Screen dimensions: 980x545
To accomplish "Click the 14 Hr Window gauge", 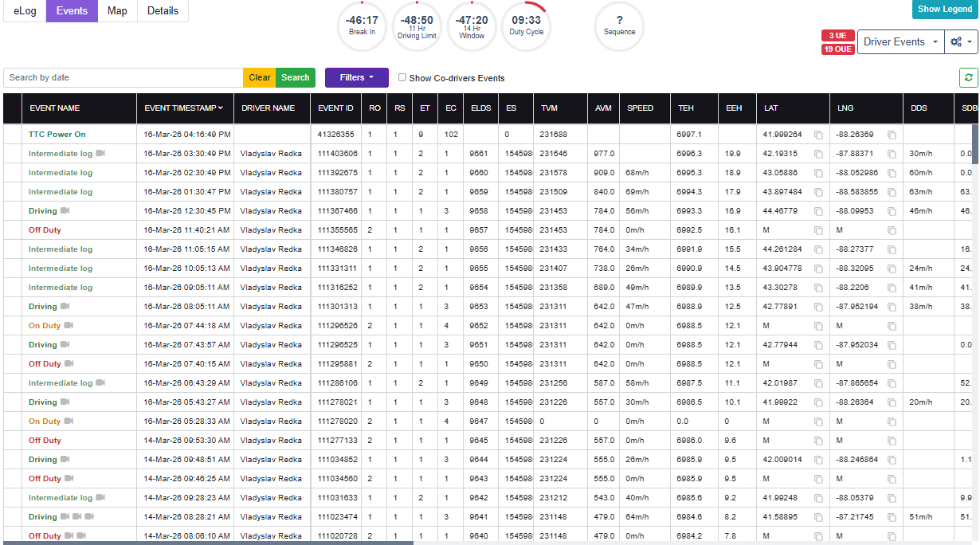I will tap(472, 25).
